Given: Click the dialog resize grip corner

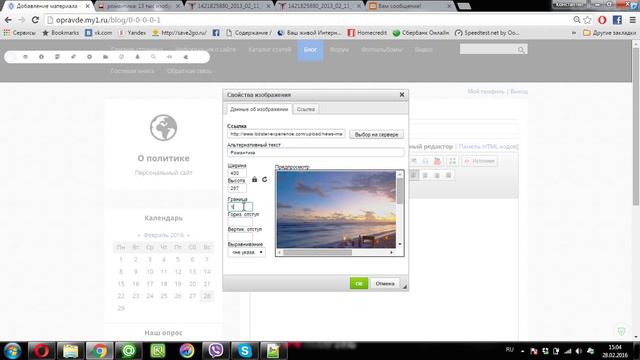Looking at the screenshot, I should (x=404, y=287).
